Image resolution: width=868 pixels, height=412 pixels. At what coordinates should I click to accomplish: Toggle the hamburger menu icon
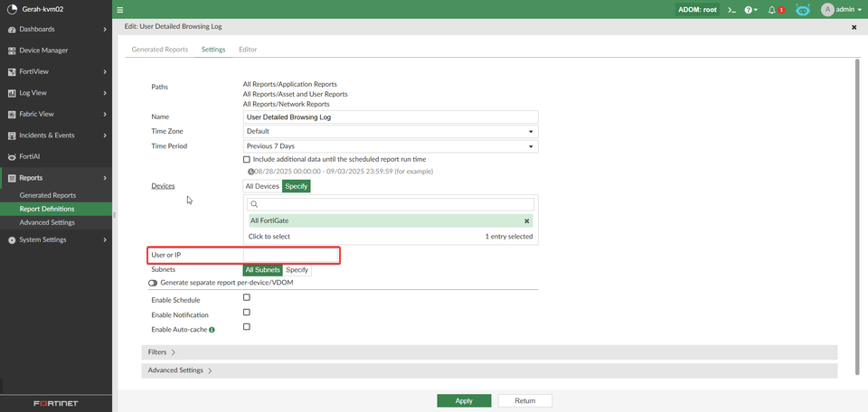pyautogui.click(x=120, y=9)
